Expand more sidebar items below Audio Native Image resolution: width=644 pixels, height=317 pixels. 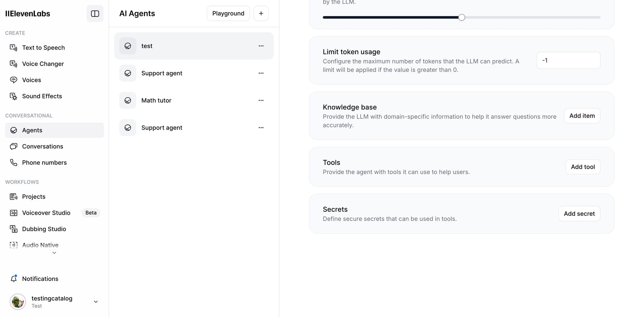54,253
